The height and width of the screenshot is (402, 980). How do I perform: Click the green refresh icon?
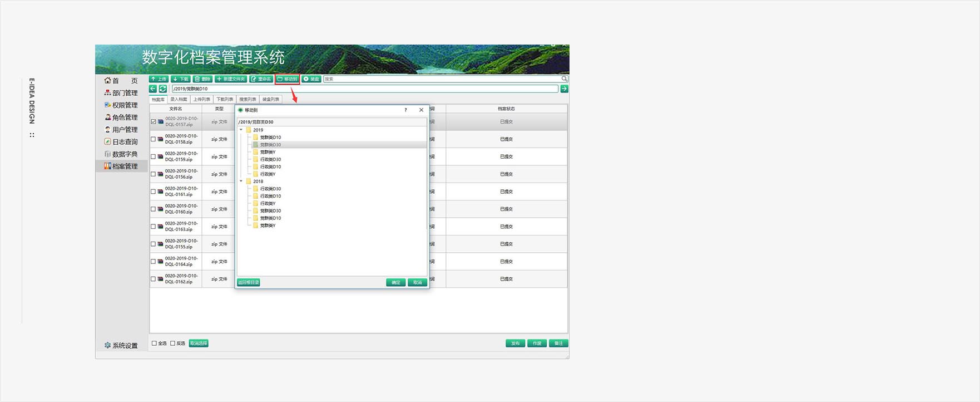[x=163, y=89]
